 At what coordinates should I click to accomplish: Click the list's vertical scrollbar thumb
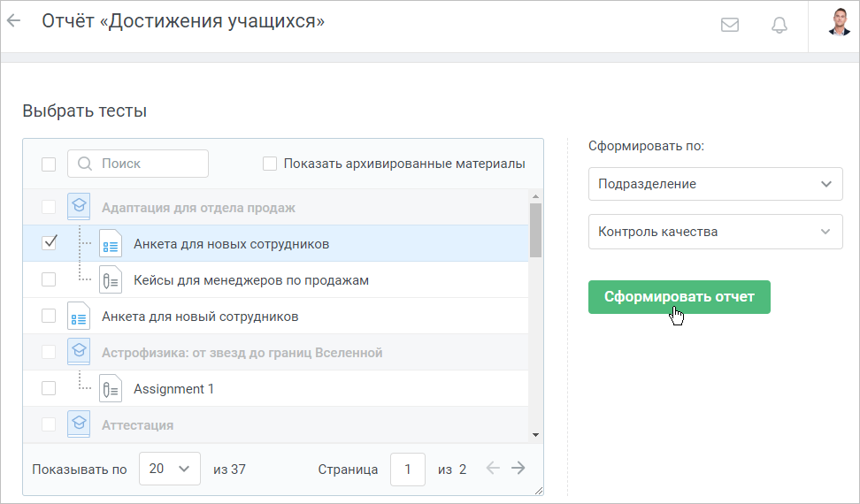(x=536, y=230)
